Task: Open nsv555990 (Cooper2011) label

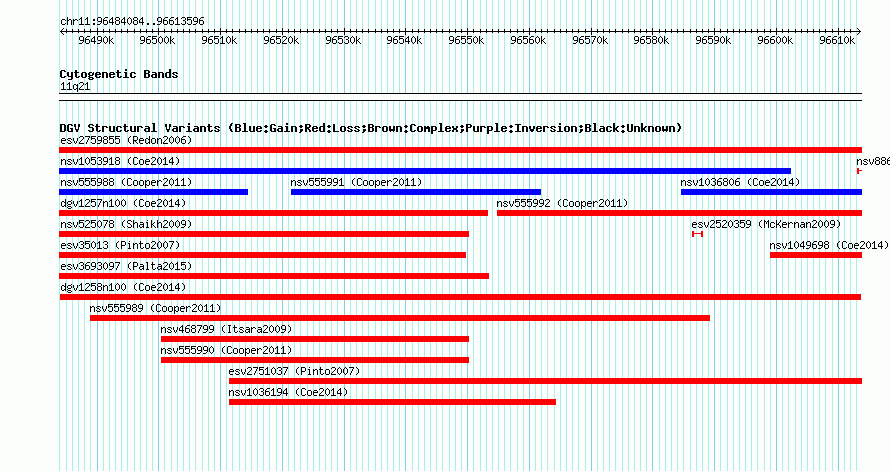Action: [226, 350]
